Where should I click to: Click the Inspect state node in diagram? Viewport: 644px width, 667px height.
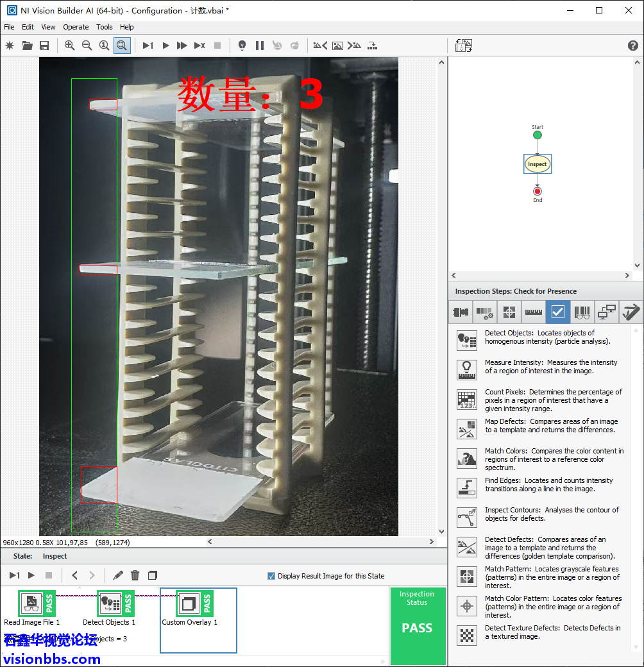(537, 164)
